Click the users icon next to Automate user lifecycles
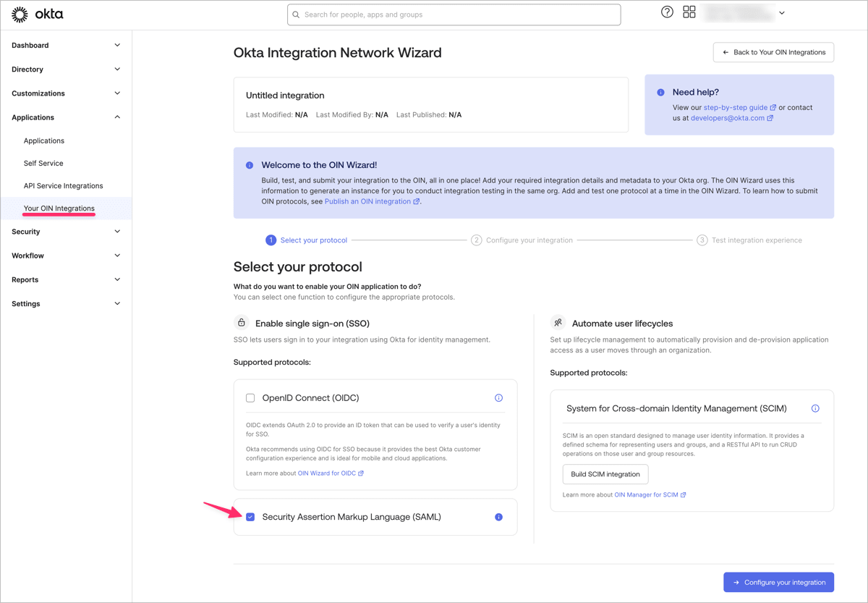The width and height of the screenshot is (868, 603). point(558,323)
